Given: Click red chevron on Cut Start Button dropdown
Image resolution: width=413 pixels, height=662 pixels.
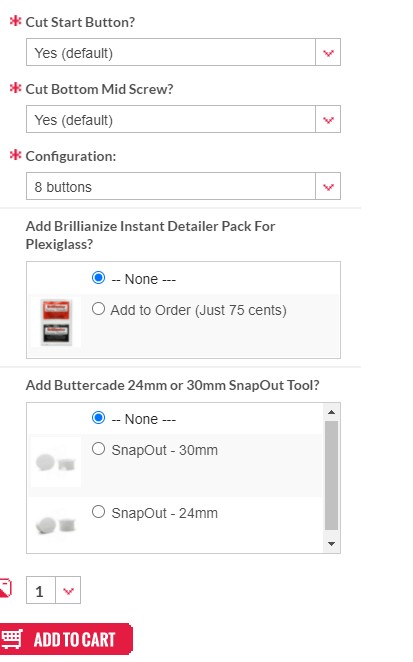Looking at the screenshot, I should [328, 53].
